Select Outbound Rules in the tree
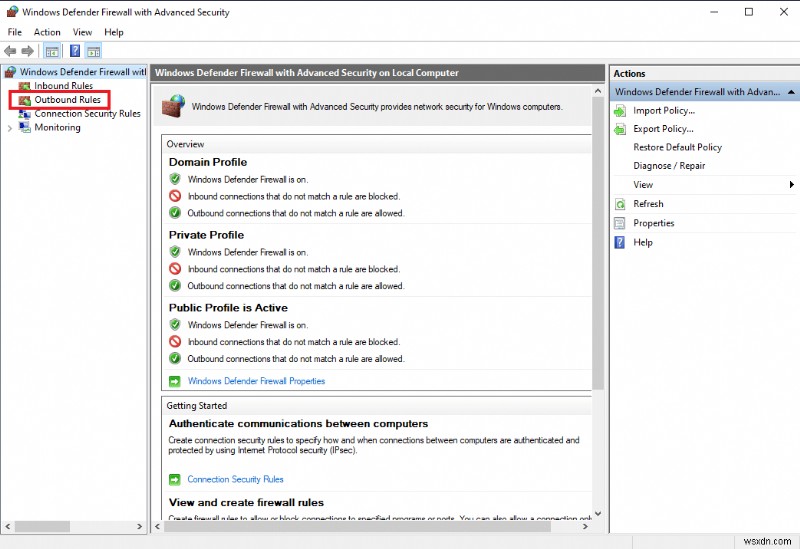 [x=67, y=100]
